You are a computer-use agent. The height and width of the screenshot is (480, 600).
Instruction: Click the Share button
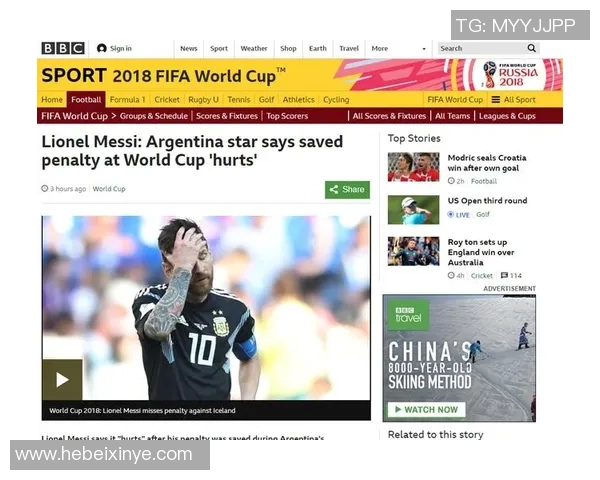click(347, 189)
